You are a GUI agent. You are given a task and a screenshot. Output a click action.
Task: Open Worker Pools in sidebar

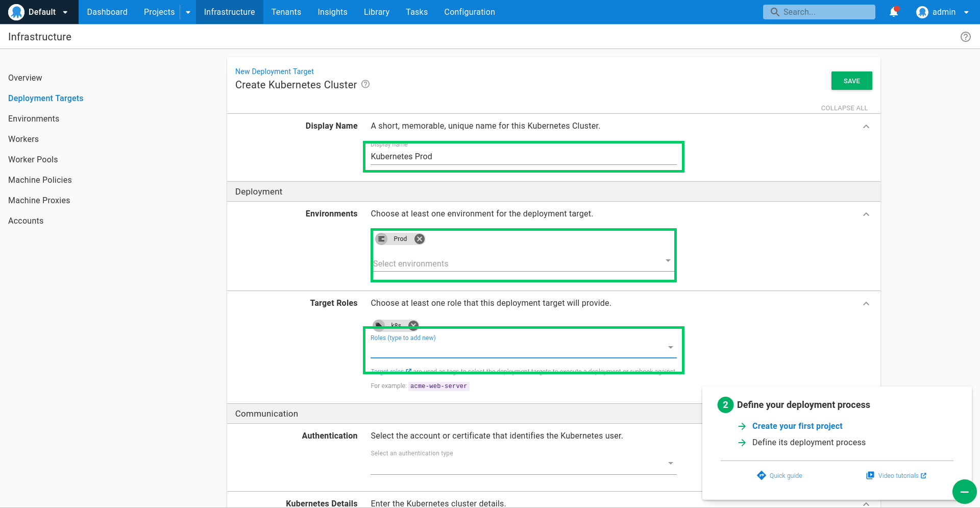click(33, 159)
